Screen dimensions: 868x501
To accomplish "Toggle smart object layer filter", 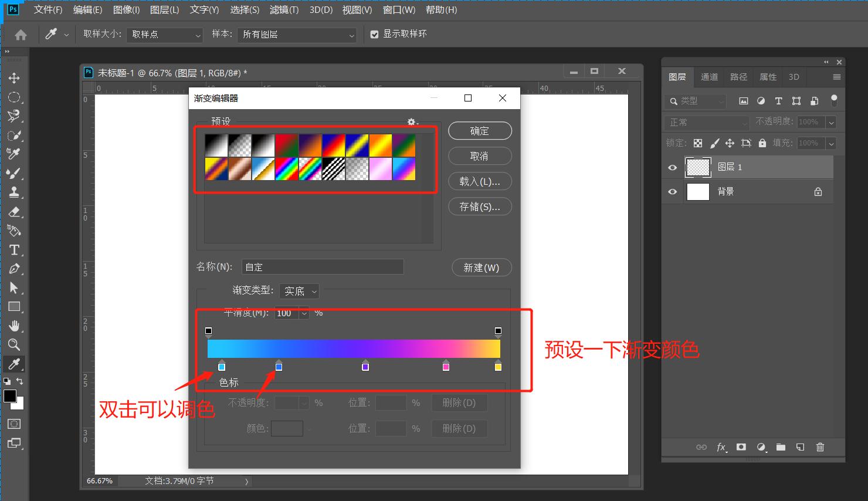I will [x=814, y=101].
